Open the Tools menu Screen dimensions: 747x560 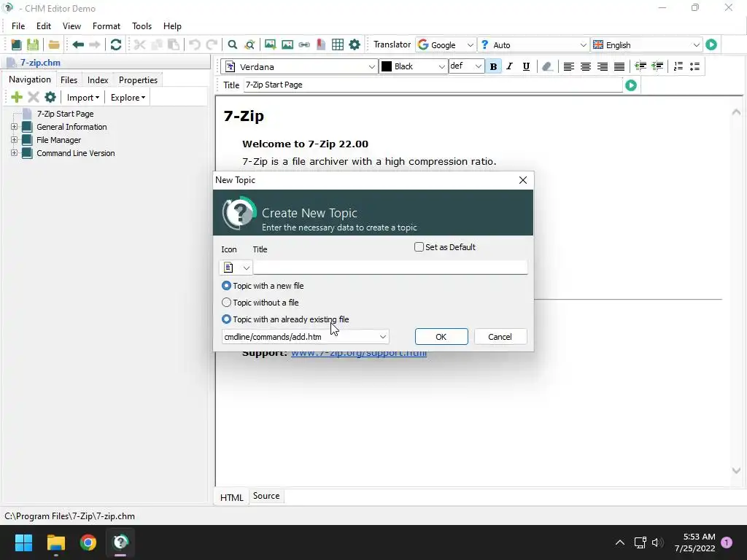click(x=142, y=26)
